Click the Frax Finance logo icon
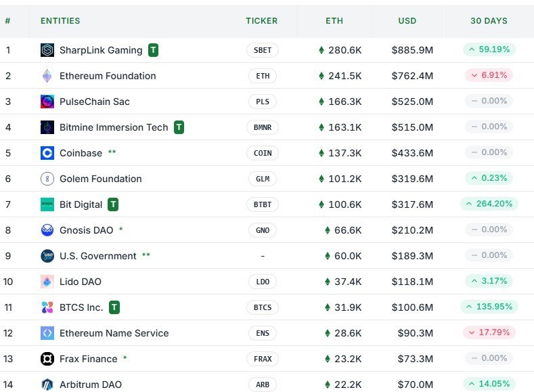534x392 pixels. pos(47,359)
